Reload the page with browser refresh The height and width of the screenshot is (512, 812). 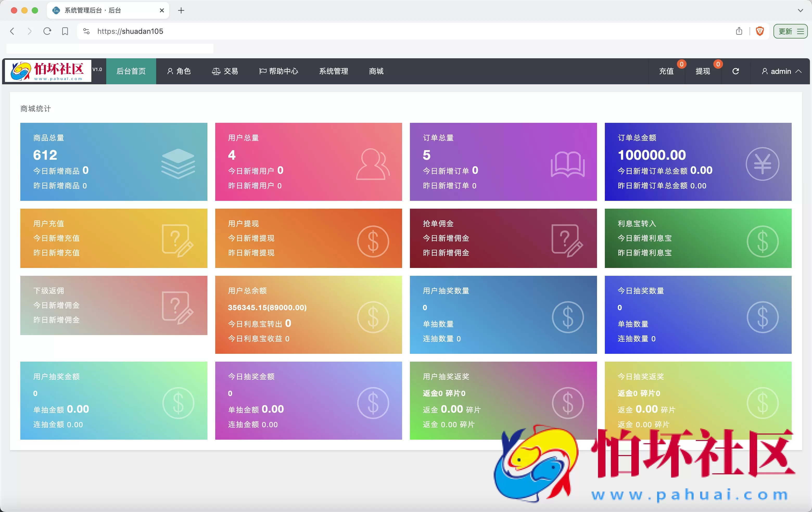[x=47, y=31]
